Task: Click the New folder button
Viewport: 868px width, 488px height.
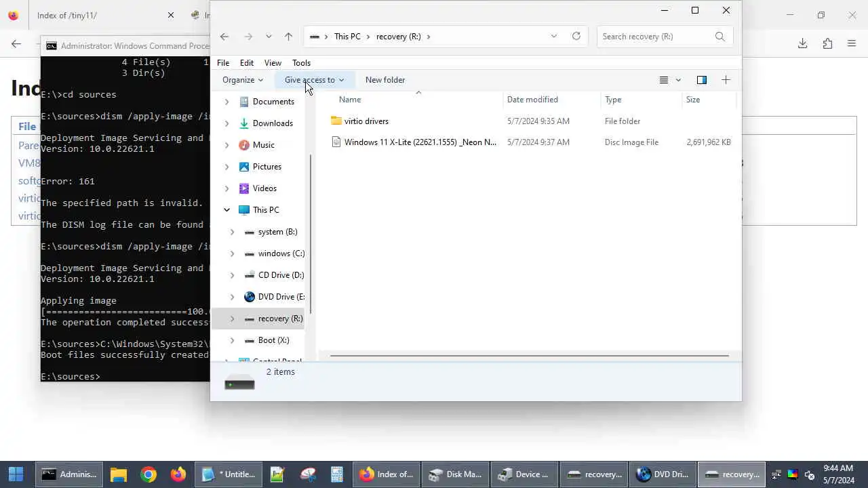Action: coord(385,80)
